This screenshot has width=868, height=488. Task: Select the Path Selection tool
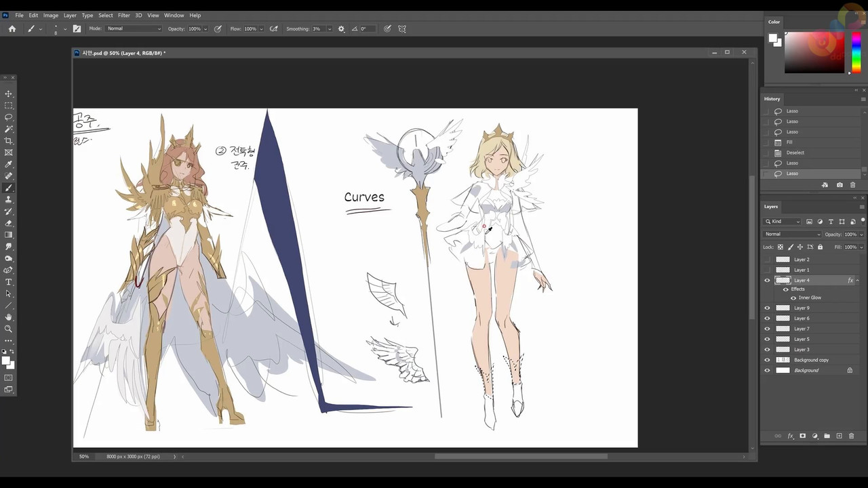click(9, 293)
